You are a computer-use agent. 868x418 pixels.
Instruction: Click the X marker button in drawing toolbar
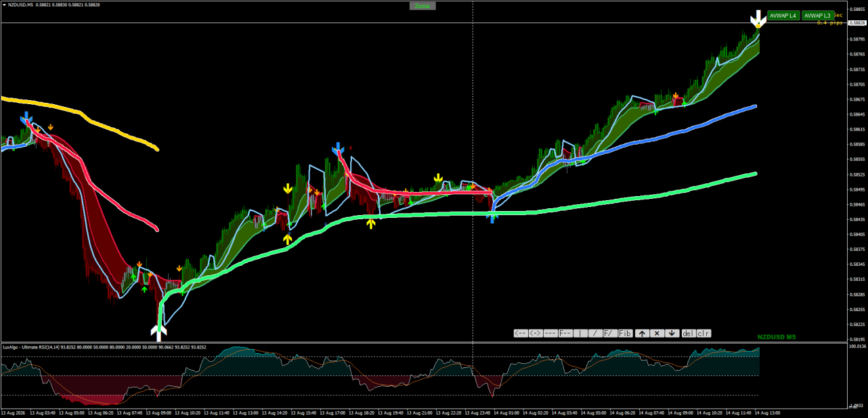[x=657, y=333]
